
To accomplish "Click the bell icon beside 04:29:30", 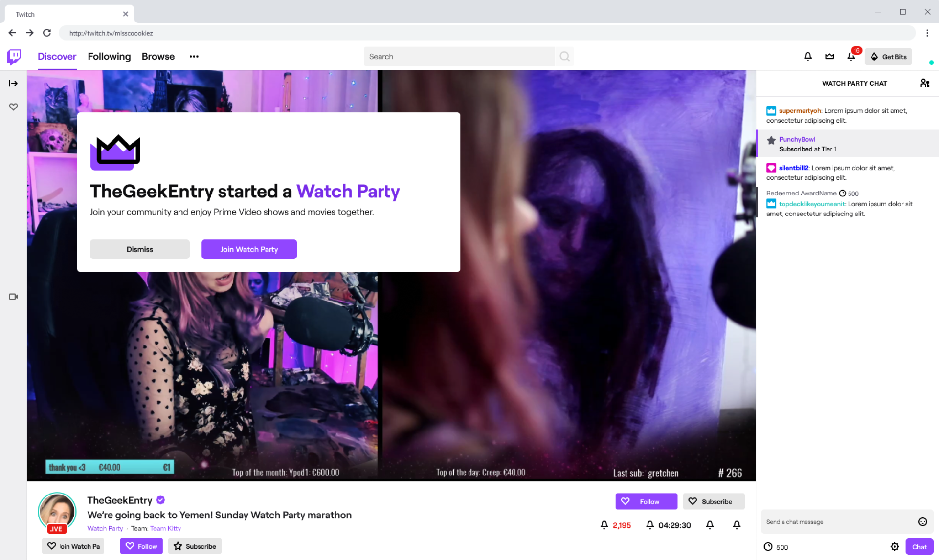I will [650, 525].
